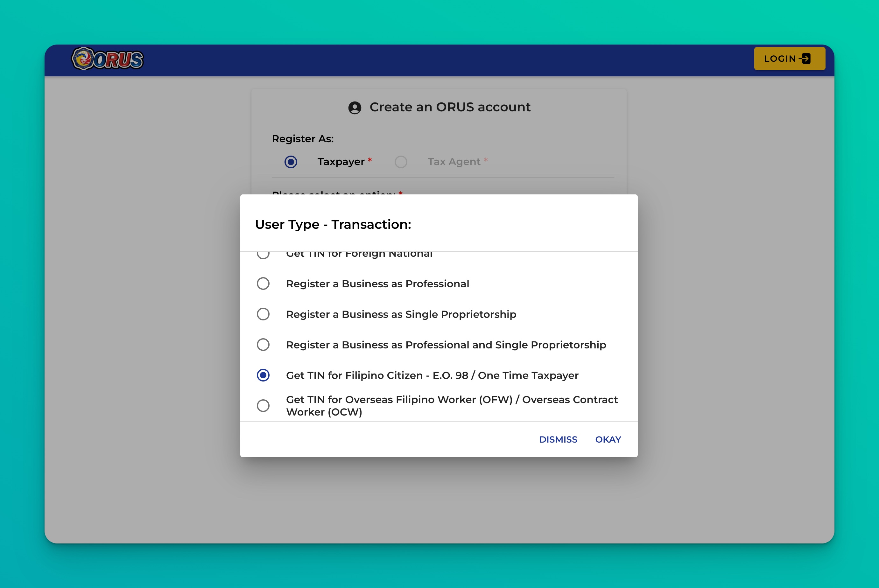879x588 pixels.
Task: Choose Get TIN for Overseas Filipino Worker radio
Action: (263, 405)
